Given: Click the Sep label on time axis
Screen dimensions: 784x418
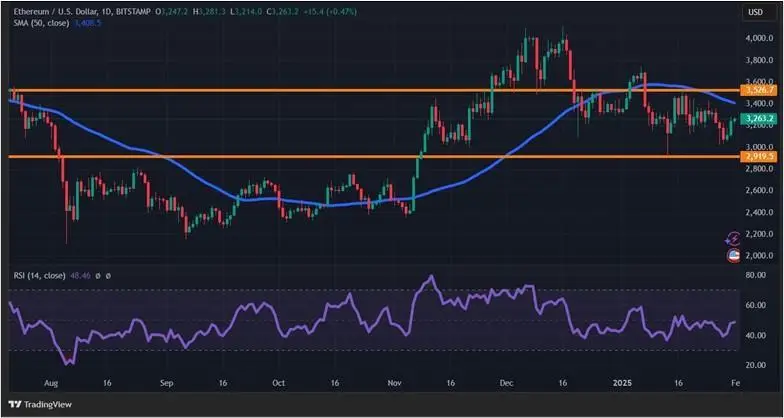Looking at the screenshot, I should point(166,383).
